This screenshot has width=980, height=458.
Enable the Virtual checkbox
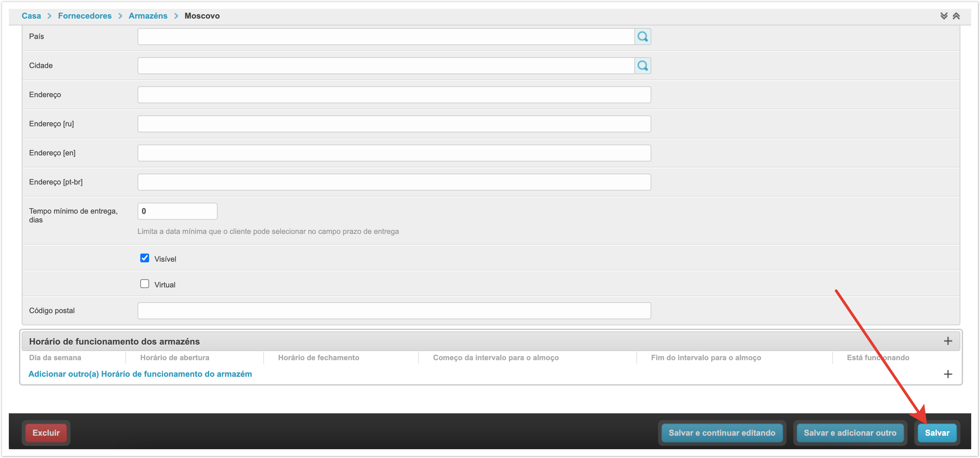tap(145, 284)
